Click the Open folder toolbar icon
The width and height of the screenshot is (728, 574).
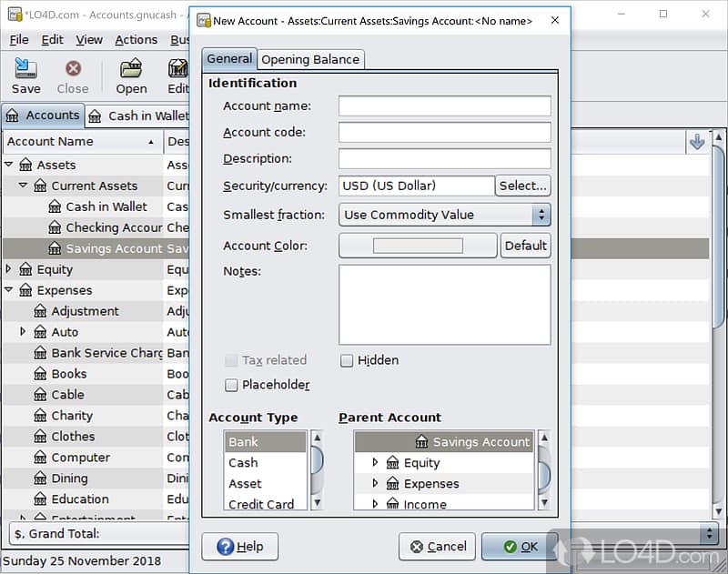pyautogui.click(x=131, y=69)
